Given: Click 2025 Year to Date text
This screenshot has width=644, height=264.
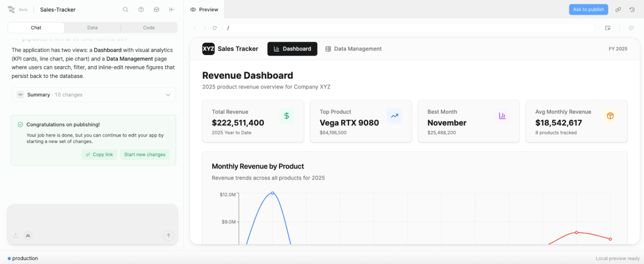Looking at the screenshot, I should [231, 133].
